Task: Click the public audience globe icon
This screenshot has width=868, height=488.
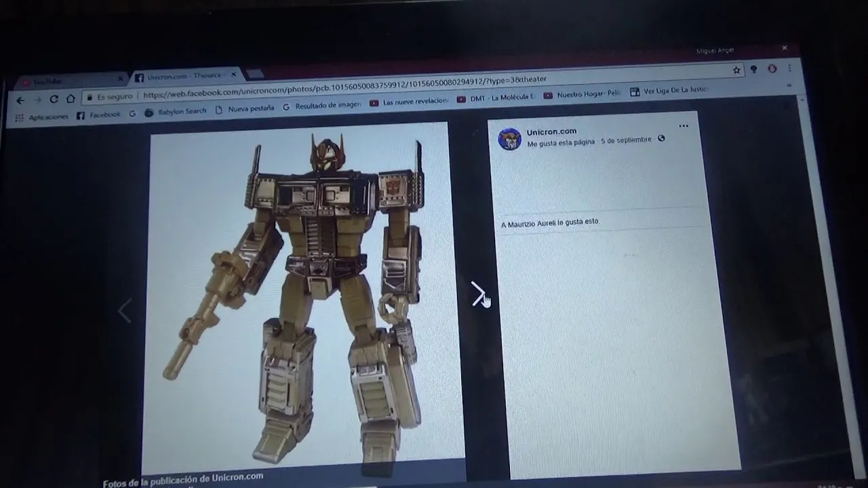Action: coord(661,139)
